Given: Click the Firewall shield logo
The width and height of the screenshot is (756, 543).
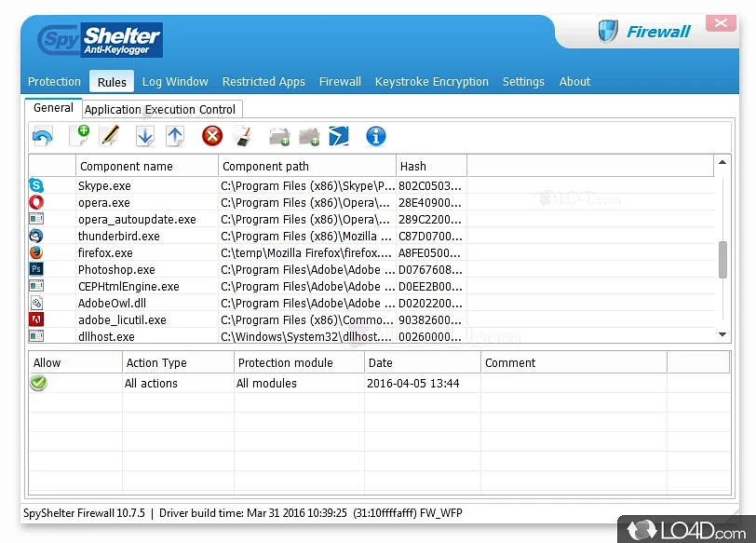Looking at the screenshot, I should click(608, 31).
